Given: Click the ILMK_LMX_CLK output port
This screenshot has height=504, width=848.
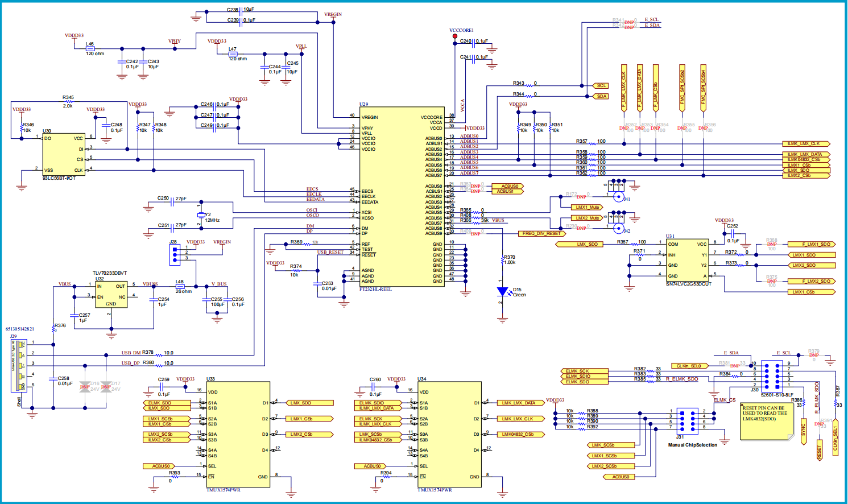Looking at the screenshot, I should pos(806,144).
